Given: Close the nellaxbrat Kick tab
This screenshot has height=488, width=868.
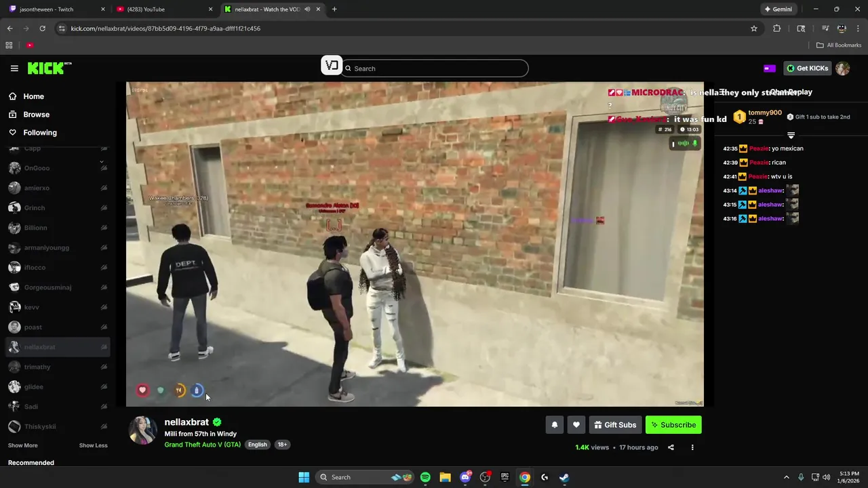Looking at the screenshot, I should point(318,9).
